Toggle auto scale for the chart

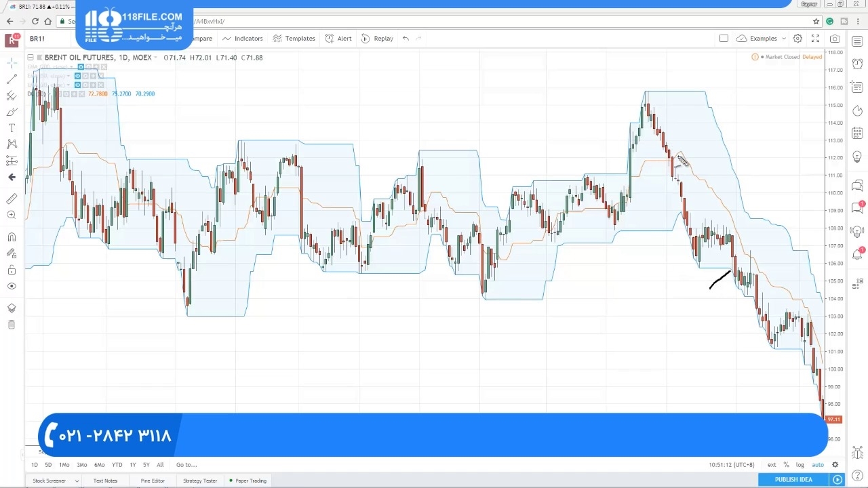[818, 465]
